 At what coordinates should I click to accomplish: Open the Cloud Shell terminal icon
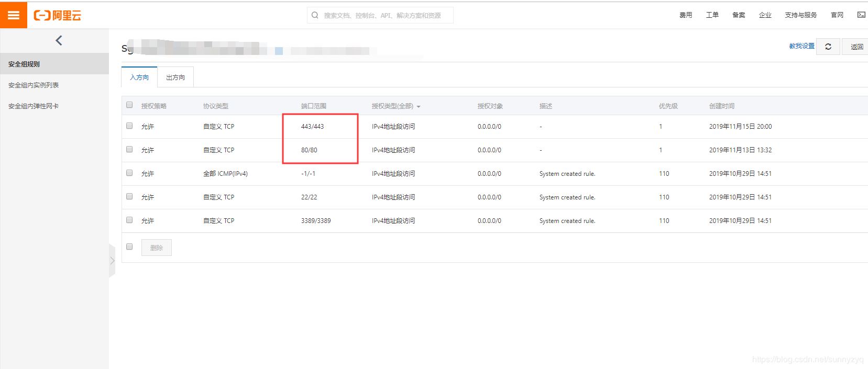(x=861, y=15)
